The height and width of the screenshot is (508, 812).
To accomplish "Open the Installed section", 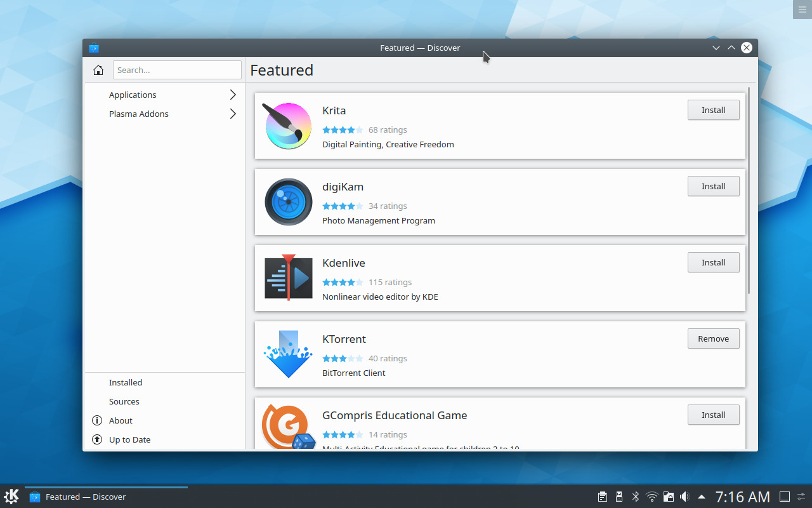I will tap(125, 382).
